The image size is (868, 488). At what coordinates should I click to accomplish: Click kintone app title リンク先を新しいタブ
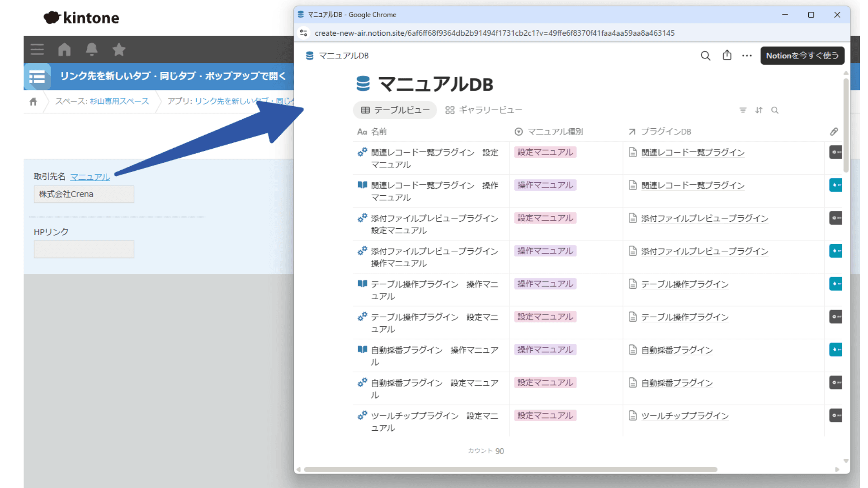point(173,76)
